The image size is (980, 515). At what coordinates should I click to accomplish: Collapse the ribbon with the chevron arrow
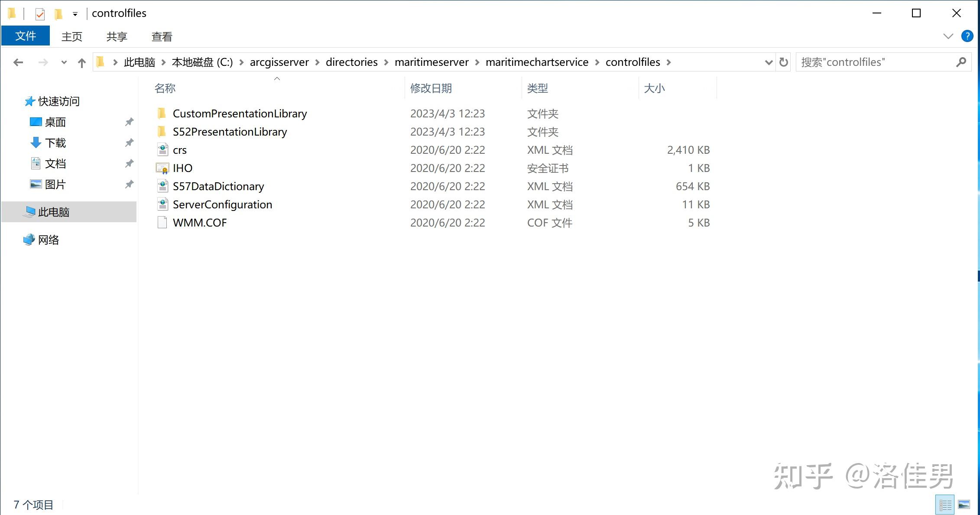[x=947, y=36]
